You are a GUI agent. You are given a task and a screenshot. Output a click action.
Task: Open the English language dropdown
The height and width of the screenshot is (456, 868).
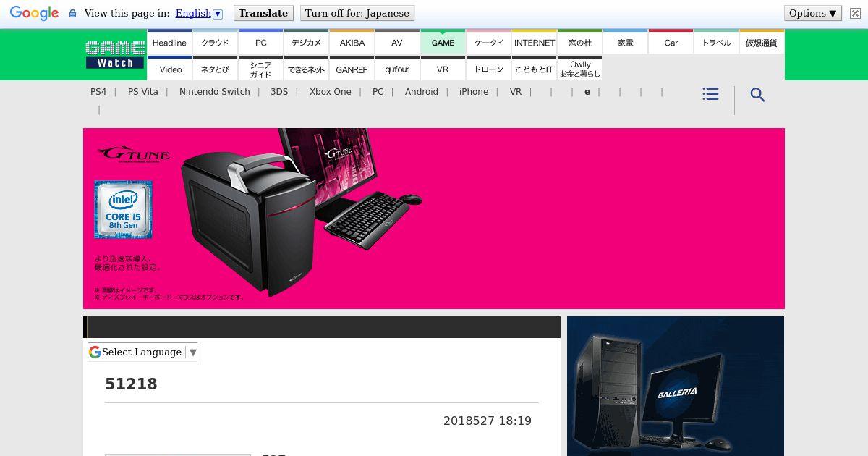(x=199, y=13)
